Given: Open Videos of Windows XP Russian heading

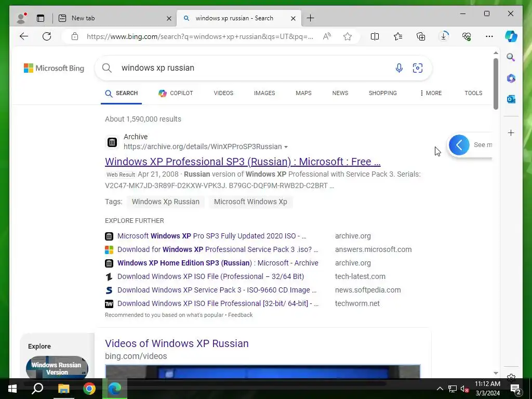Looking at the screenshot, I should (177, 343).
